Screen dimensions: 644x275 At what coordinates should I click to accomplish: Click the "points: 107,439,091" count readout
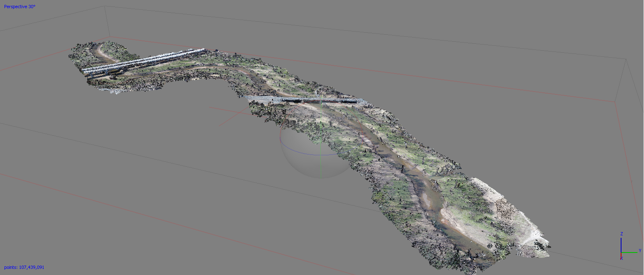(x=24, y=267)
